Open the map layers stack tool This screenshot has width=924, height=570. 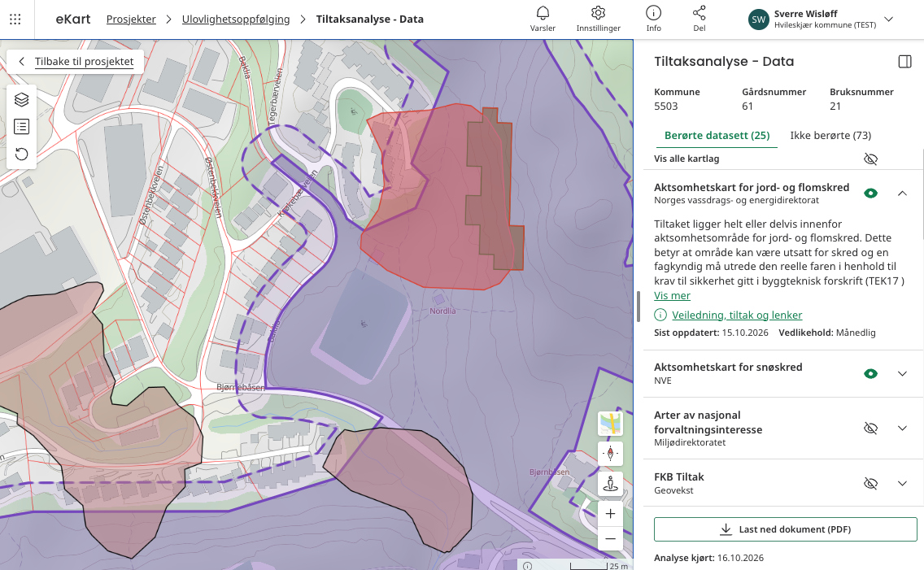[21, 99]
